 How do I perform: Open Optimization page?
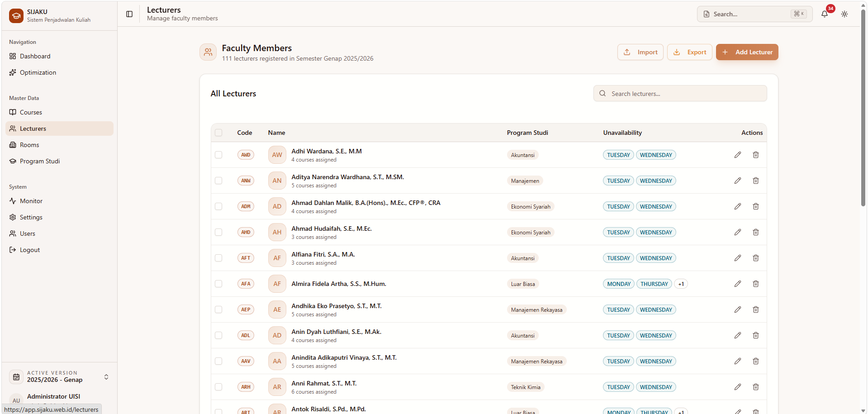click(x=59, y=72)
